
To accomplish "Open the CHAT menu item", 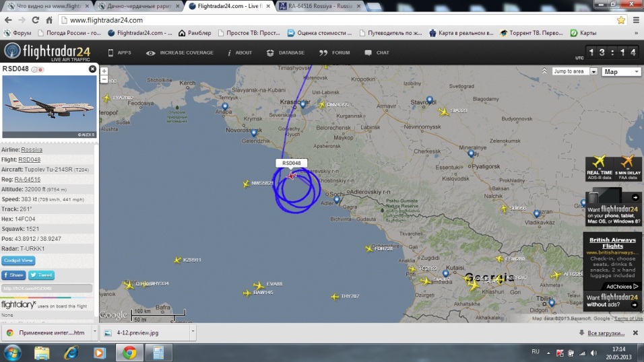I will (377, 52).
